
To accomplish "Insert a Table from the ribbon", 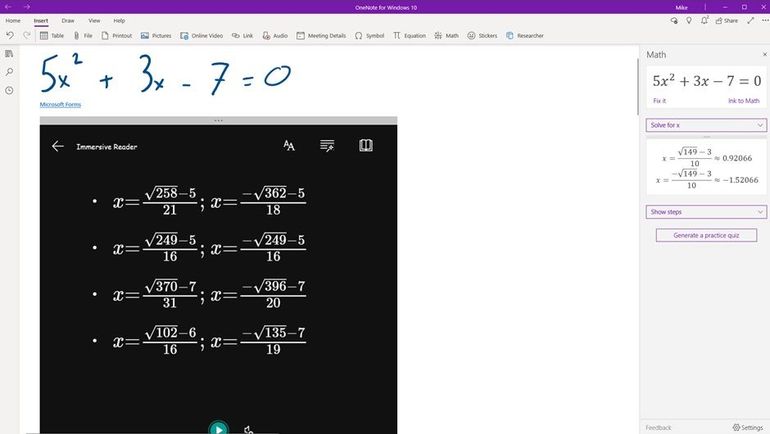I will [52, 35].
